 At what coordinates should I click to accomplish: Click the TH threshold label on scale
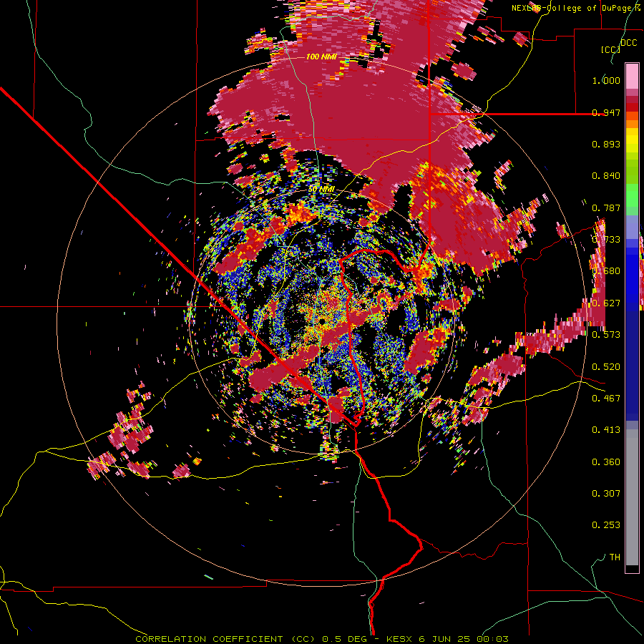tap(615, 557)
